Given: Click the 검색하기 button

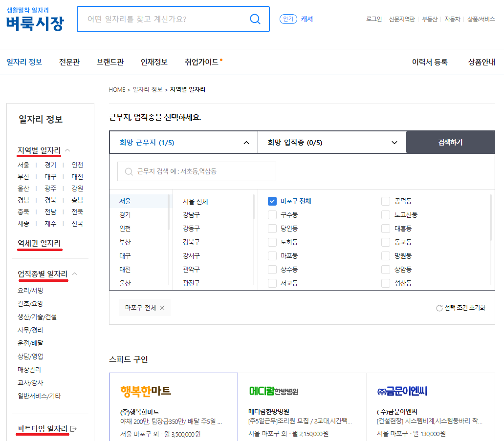Looking at the screenshot, I should click(450, 142).
